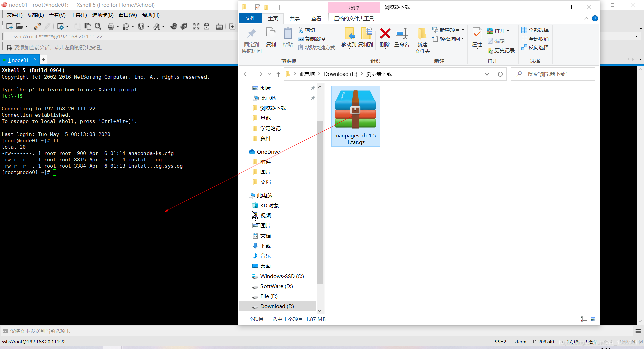Click the Explorer search box
Screen dimensions: 644x349
553,74
